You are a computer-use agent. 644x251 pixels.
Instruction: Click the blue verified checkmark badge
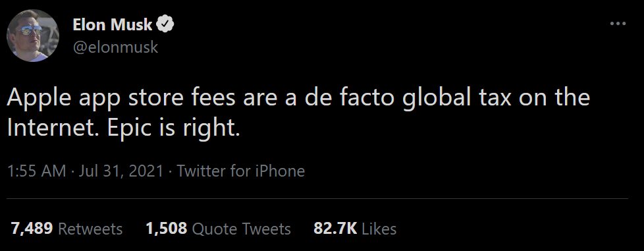click(165, 24)
